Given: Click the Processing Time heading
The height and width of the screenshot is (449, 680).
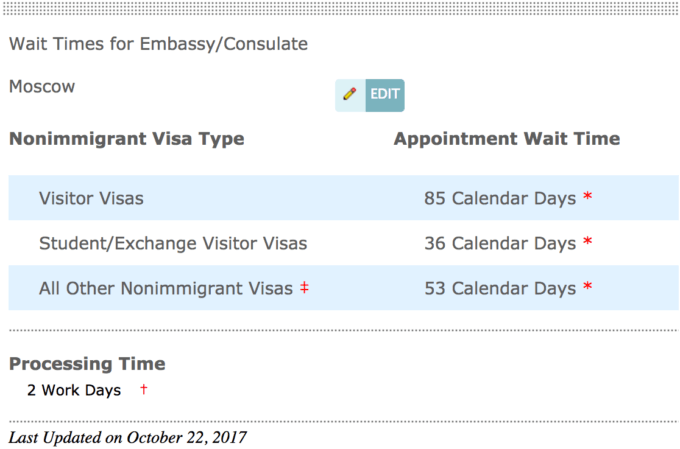Looking at the screenshot, I should pyautogui.click(x=87, y=364).
